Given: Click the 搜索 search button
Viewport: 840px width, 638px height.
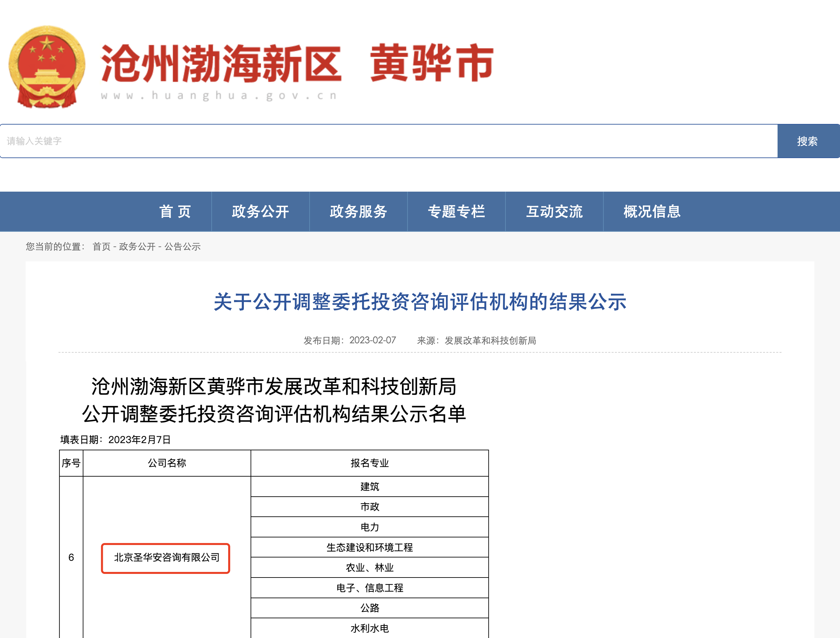Looking at the screenshot, I should (808, 141).
